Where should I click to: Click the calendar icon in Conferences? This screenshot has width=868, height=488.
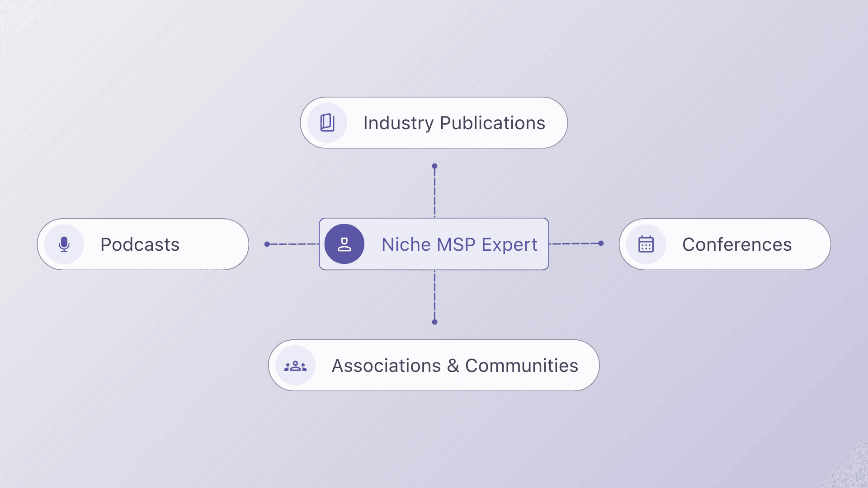coord(646,244)
